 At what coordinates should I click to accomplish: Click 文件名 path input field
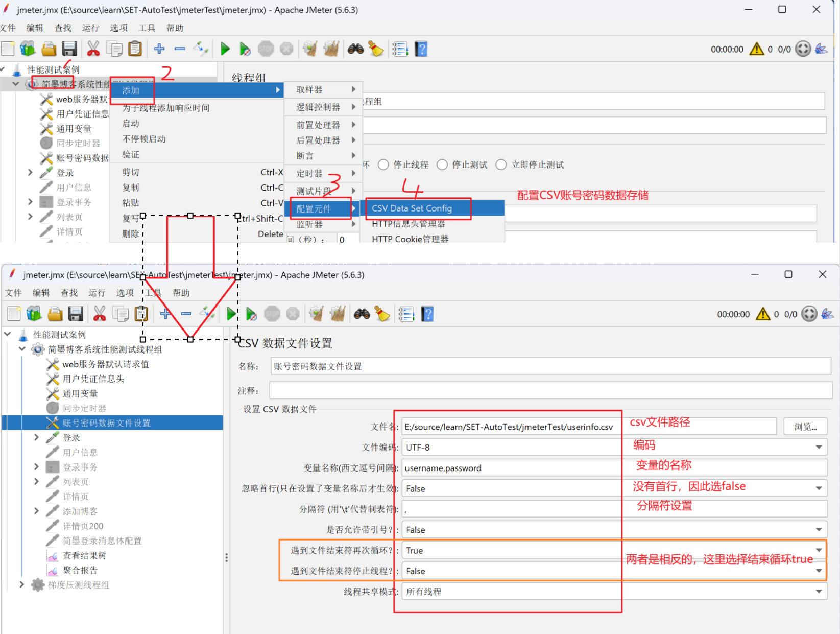589,427
